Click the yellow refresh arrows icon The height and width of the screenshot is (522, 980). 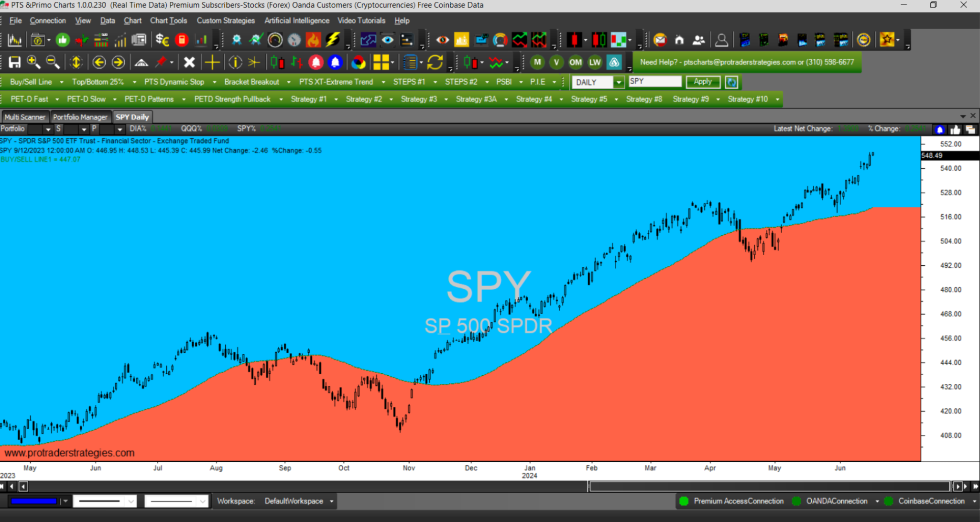click(x=435, y=62)
